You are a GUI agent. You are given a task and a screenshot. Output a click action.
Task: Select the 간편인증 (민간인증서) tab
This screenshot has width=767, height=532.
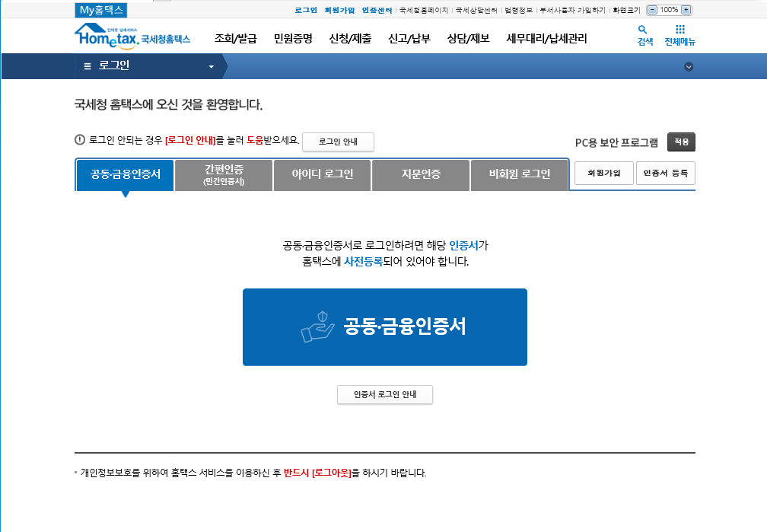pyautogui.click(x=224, y=174)
